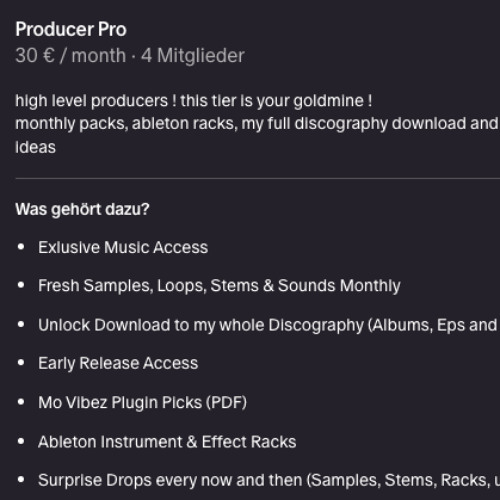Image resolution: width=500 pixels, height=500 pixels.
Task: Click the bullet before Early Release Access
Action: (x=21, y=363)
